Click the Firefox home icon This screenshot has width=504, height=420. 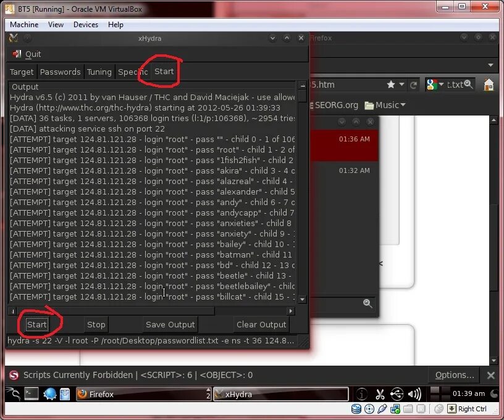point(489,85)
